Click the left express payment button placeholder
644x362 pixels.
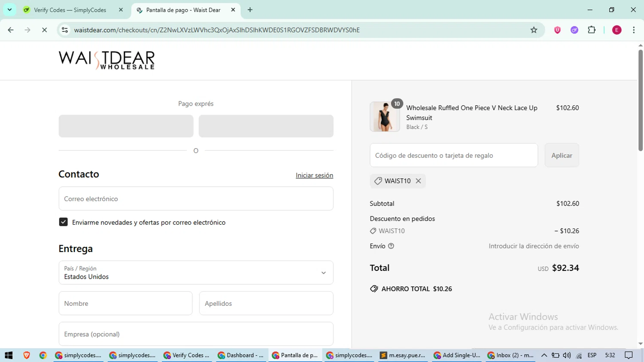point(126,126)
